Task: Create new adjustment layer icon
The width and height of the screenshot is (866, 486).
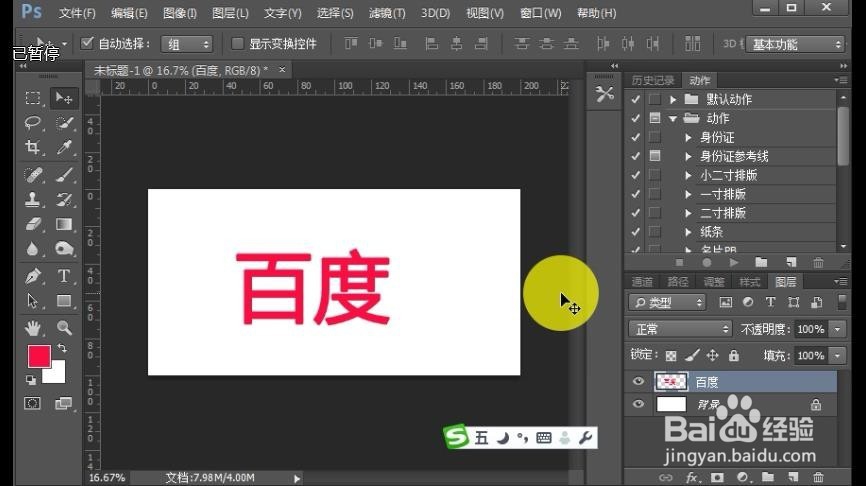Action: [742, 477]
